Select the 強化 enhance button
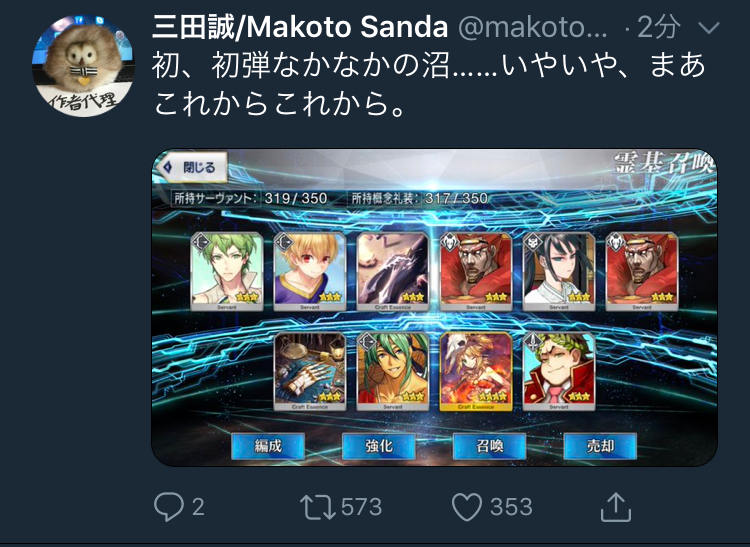The height and width of the screenshot is (547, 750). pos(379,446)
